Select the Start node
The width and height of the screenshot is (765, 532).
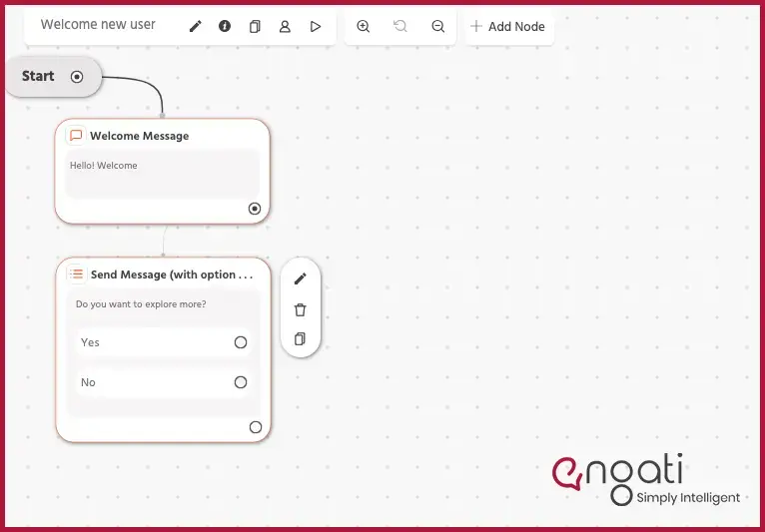pyautogui.click(x=53, y=77)
